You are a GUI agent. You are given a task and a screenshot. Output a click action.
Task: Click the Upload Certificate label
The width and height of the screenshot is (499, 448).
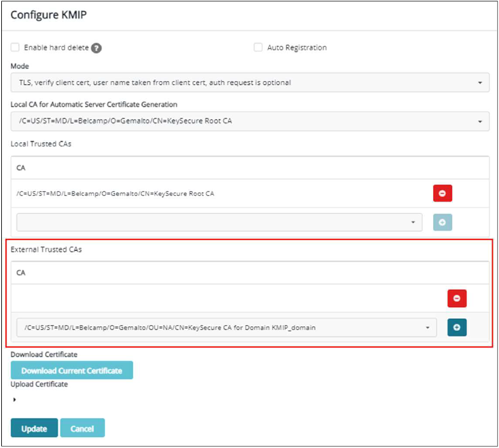click(x=39, y=384)
